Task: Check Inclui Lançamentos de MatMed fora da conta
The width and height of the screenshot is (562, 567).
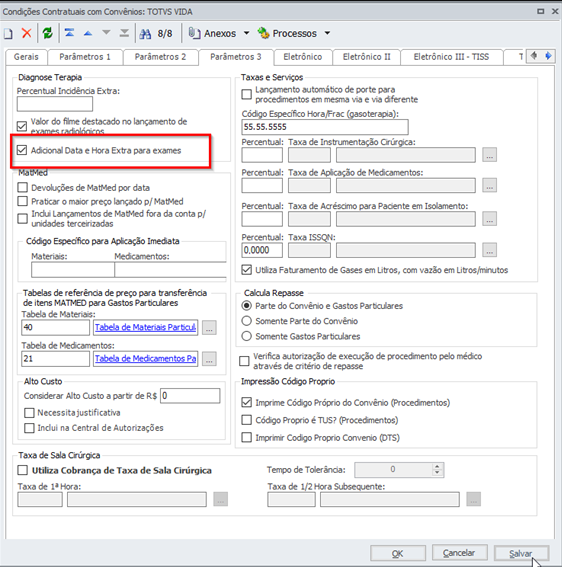Action: pyautogui.click(x=22, y=218)
